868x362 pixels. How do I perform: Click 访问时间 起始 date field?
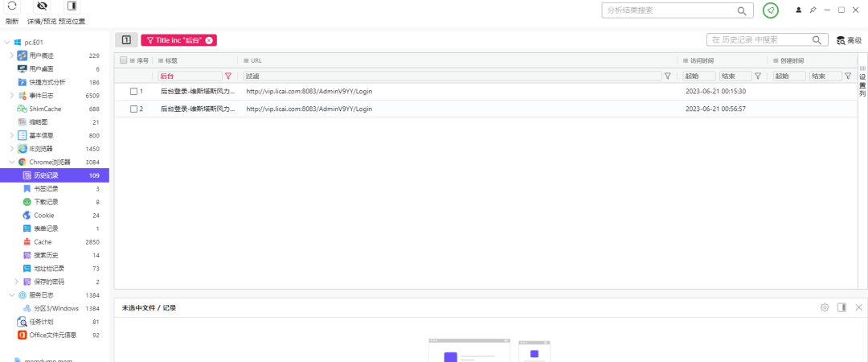[699, 76]
